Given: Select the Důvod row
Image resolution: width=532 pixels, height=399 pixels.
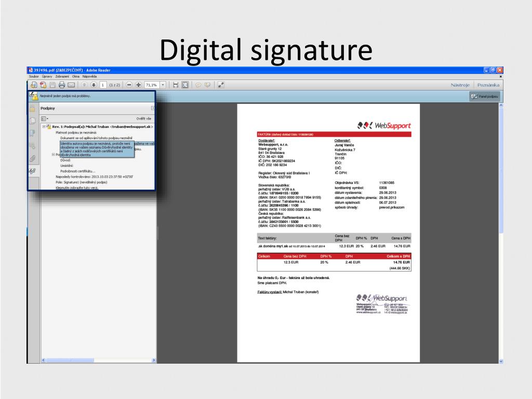Looking at the screenshot, I should point(65,160).
